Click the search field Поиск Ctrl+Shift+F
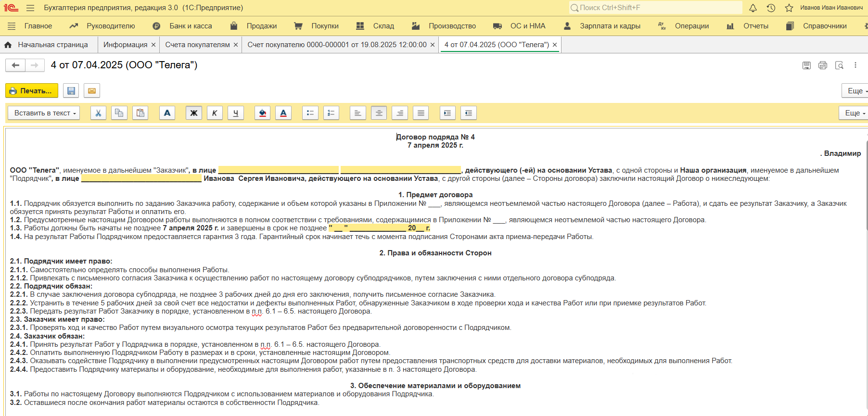 pyautogui.click(x=656, y=8)
